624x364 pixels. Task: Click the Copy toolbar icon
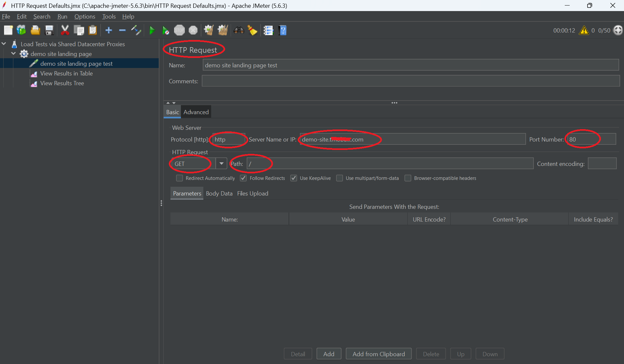(x=79, y=30)
